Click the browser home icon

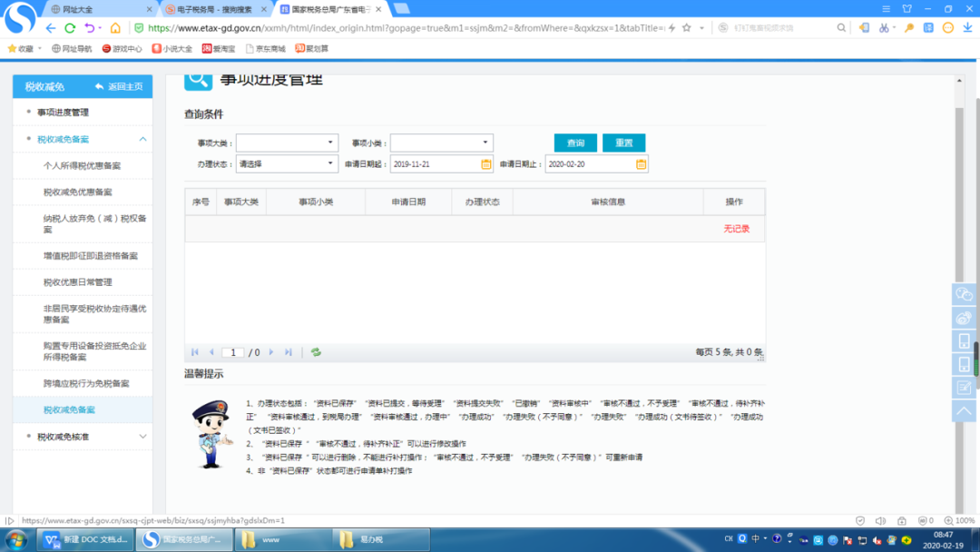(x=113, y=28)
